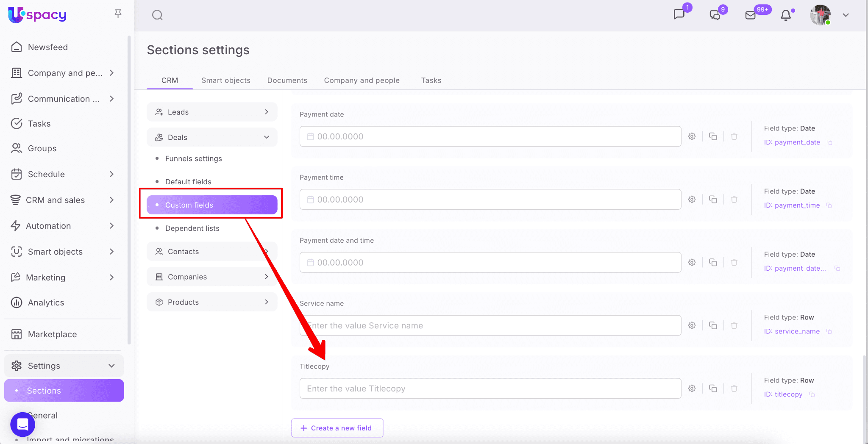Open settings gear for Payment date field

point(692,136)
